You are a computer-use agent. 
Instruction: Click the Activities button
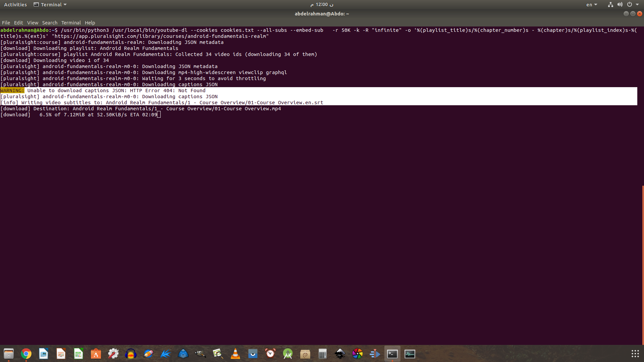(15, 5)
